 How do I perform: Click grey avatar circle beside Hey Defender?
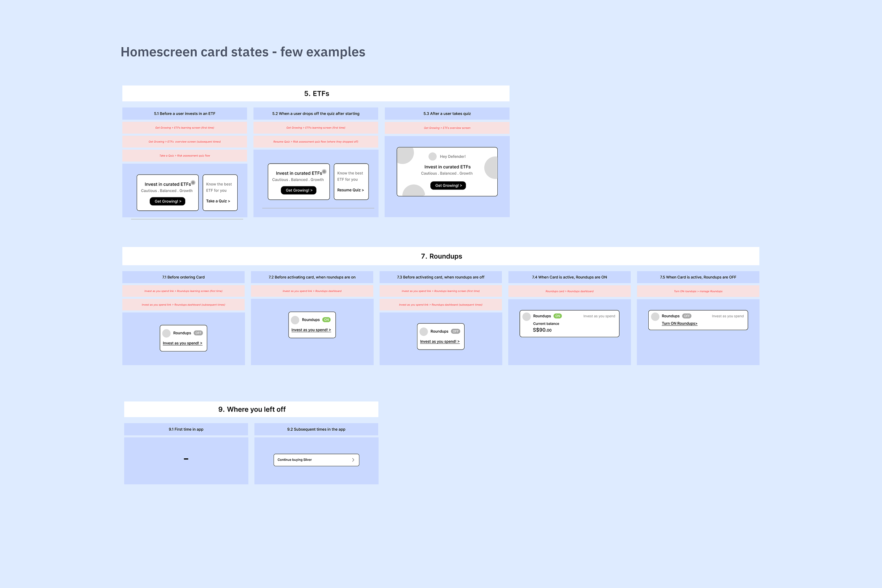click(x=432, y=156)
